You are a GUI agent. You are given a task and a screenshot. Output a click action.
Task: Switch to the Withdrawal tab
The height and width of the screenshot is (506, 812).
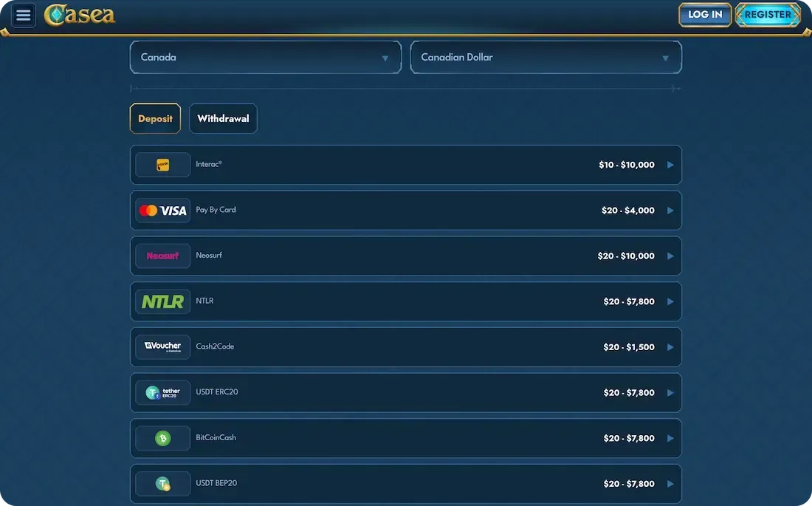(x=223, y=118)
